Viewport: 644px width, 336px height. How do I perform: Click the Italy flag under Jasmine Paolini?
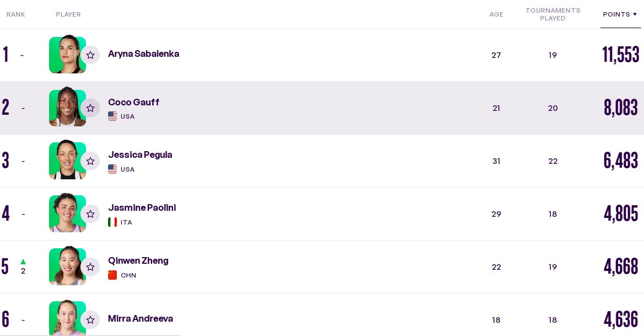(112, 222)
